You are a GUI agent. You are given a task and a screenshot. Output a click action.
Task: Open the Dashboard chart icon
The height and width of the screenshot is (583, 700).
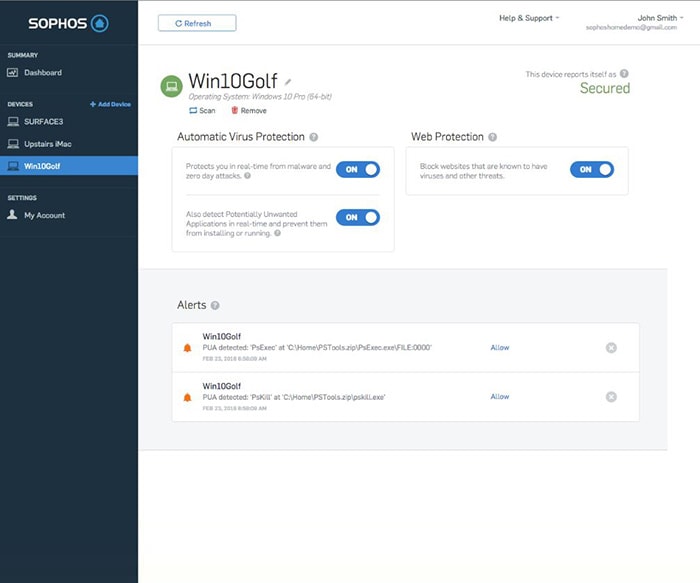click(12, 72)
